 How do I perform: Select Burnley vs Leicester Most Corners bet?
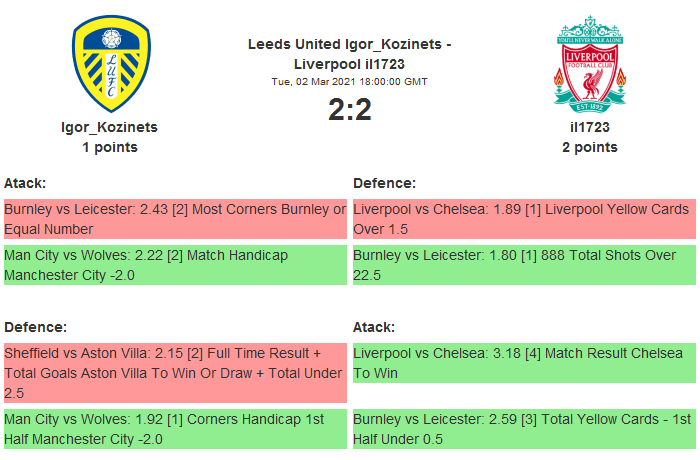175,219
